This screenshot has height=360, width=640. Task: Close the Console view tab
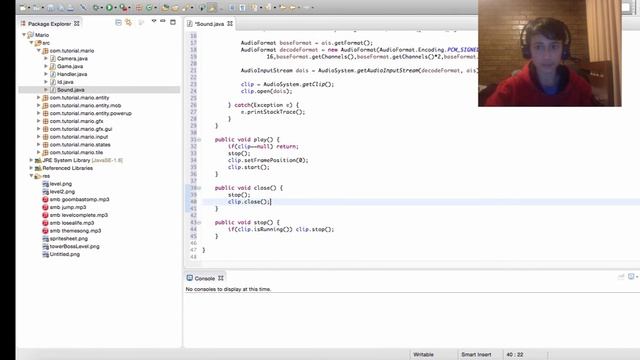(220, 278)
